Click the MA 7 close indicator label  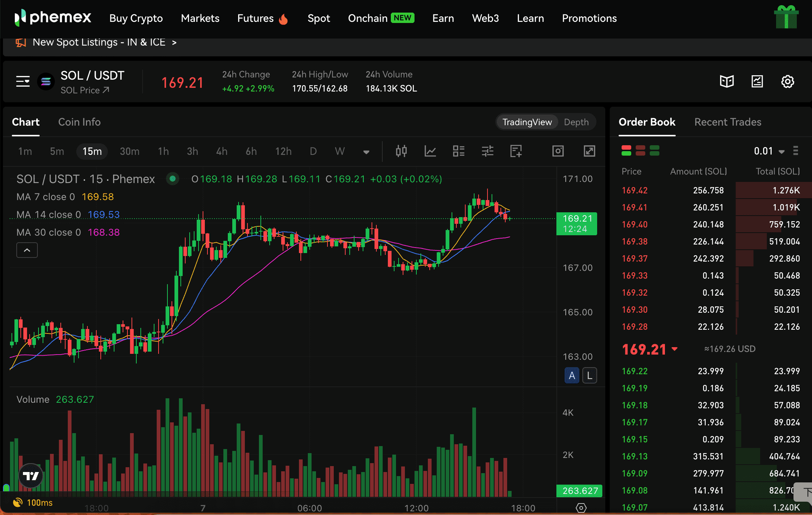click(65, 197)
